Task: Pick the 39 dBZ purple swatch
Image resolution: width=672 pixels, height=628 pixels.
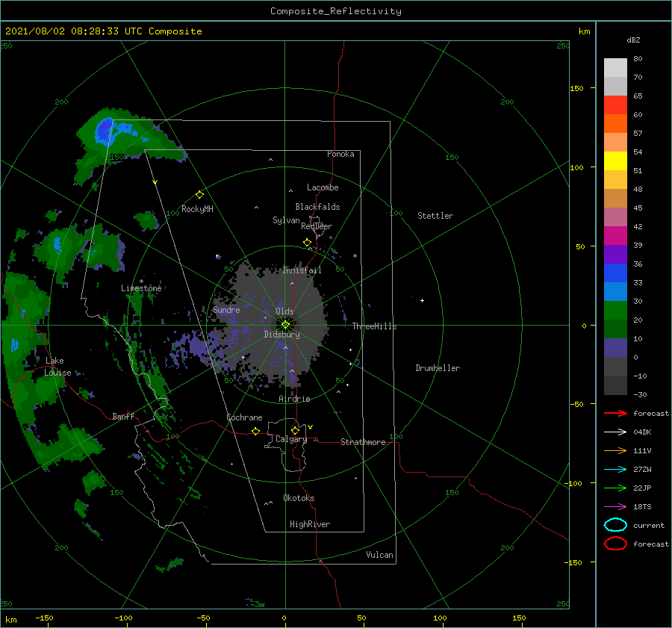Action: click(x=615, y=254)
